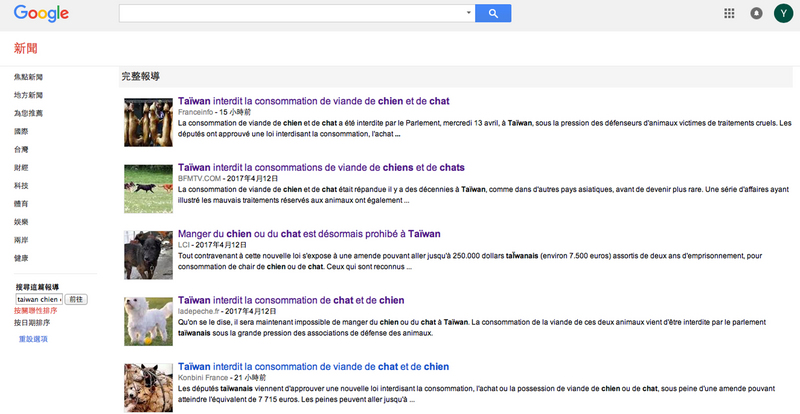This screenshot has width=800, height=414.
Task: Click the 'Franceinfo' source label
Action: (x=195, y=112)
